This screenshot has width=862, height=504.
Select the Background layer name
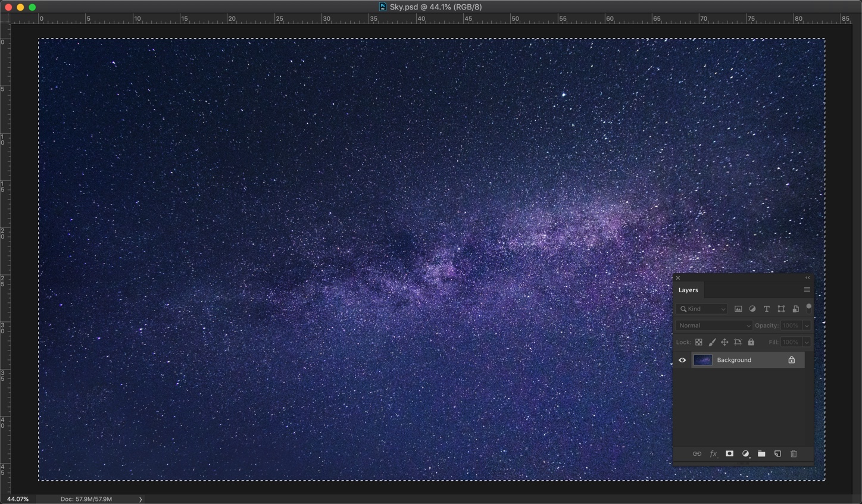[734, 360]
